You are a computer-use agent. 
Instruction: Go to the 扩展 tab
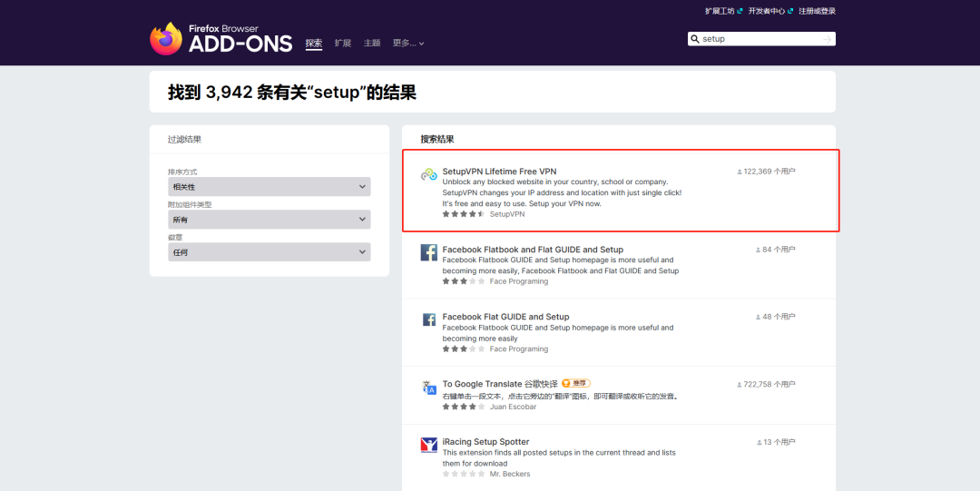point(342,43)
